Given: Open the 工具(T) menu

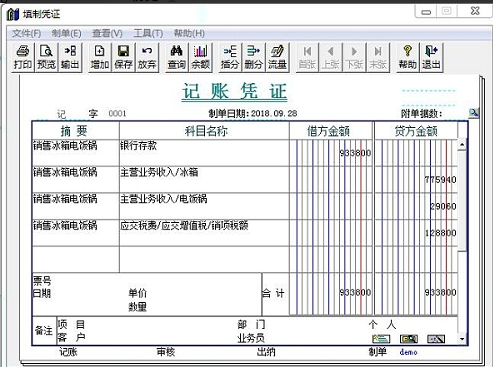Looking at the screenshot, I should pos(148,33).
